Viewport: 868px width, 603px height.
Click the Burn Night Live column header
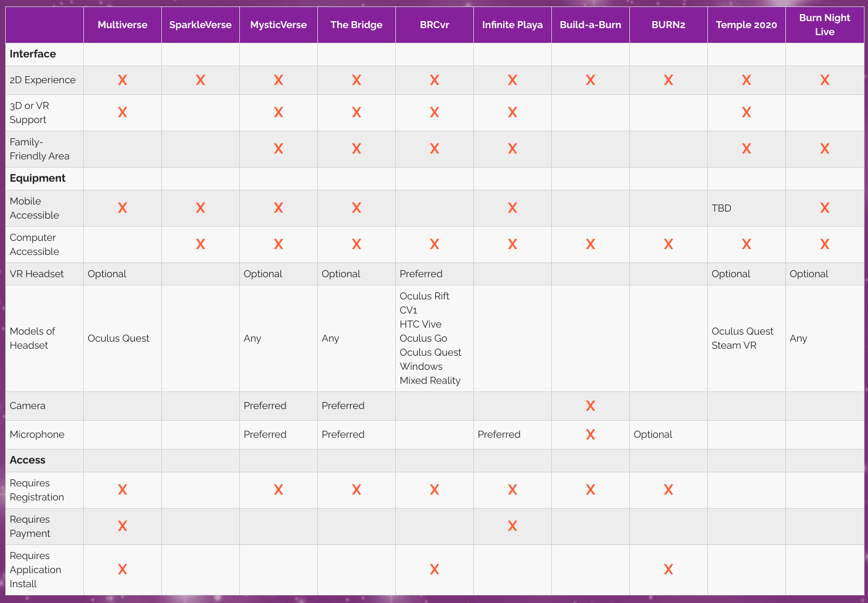click(x=825, y=25)
